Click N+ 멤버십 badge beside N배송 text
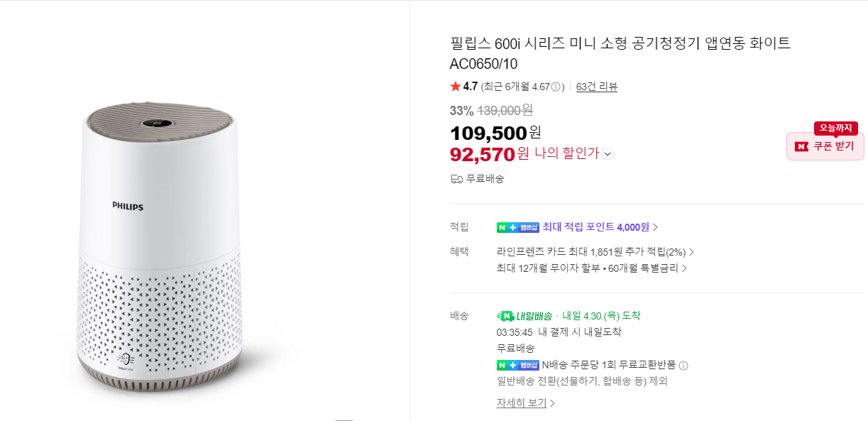868x421 pixels. click(517, 366)
